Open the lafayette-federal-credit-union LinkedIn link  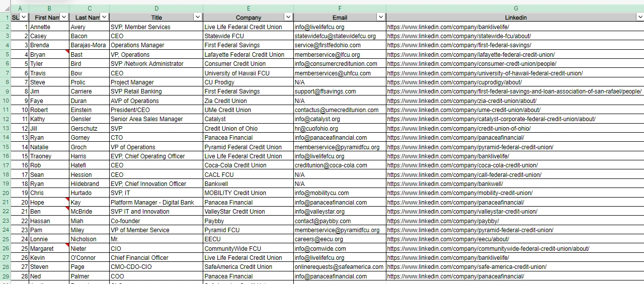(x=471, y=55)
